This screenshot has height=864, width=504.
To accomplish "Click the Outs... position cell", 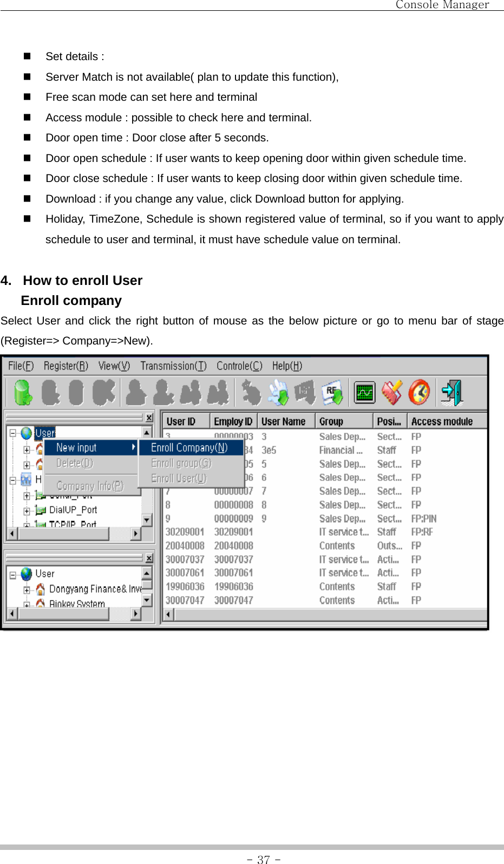I will pos(390,545).
